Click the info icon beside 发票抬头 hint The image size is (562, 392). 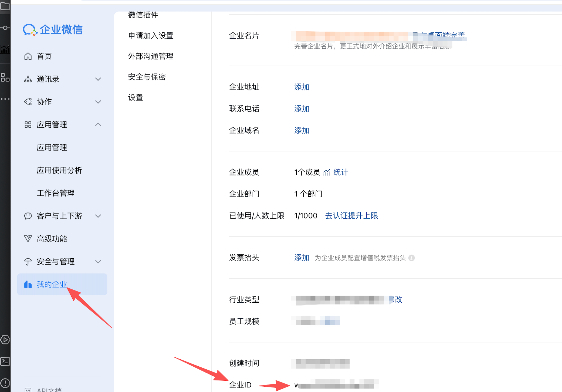pyautogui.click(x=411, y=258)
